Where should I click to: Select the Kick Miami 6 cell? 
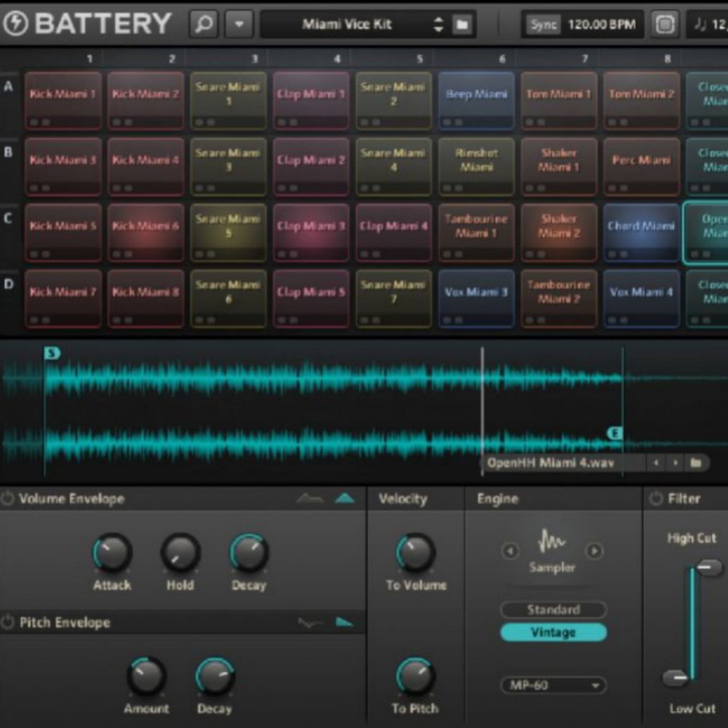(x=146, y=233)
